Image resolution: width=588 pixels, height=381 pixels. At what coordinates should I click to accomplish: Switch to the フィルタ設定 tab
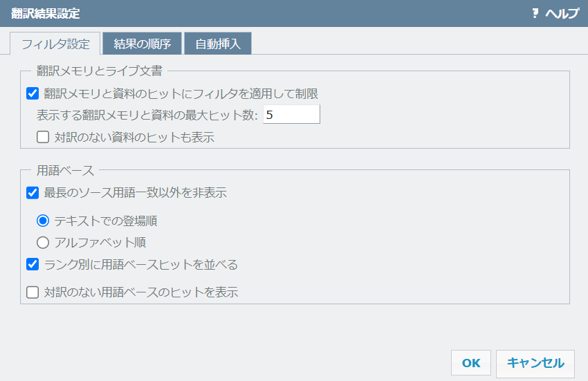(x=55, y=44)
